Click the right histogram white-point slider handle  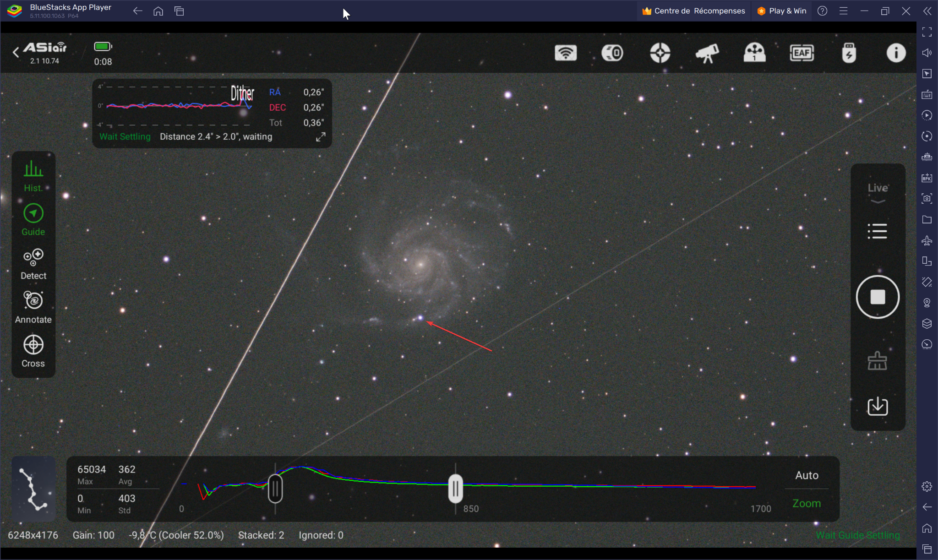click(456, 489)
